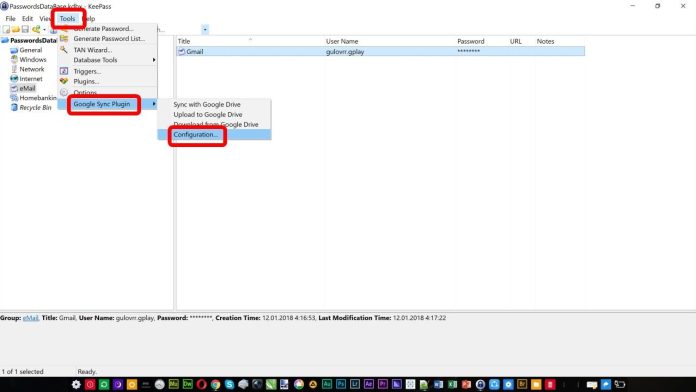Open Chrome from the taskbar
696x392 pixels.
coord(215,384)
